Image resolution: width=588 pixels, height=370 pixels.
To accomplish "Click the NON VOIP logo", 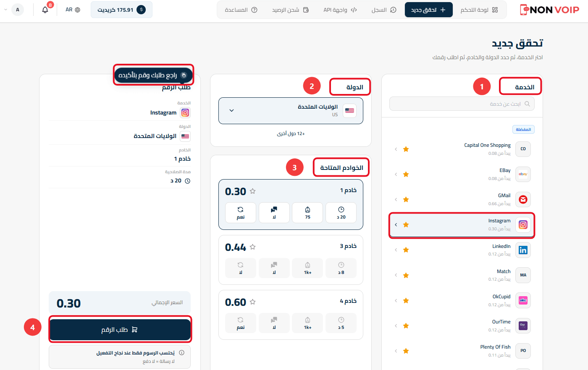I will coord(549,10).
